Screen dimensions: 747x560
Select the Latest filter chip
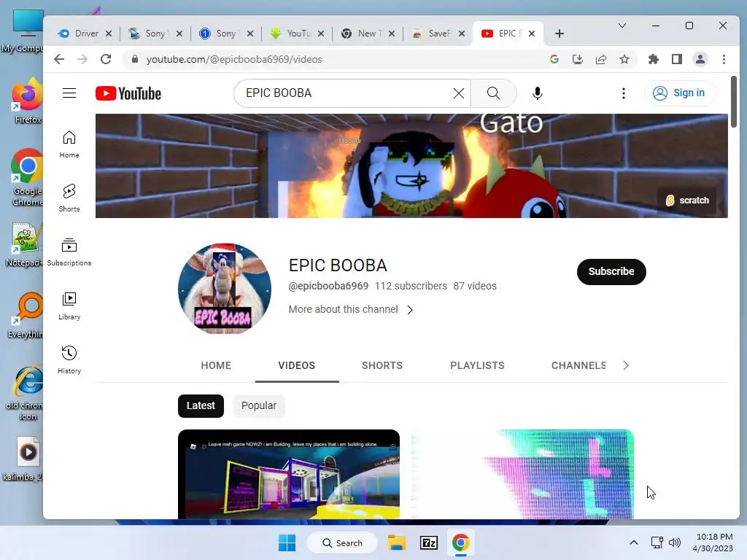tap(201, 405)
